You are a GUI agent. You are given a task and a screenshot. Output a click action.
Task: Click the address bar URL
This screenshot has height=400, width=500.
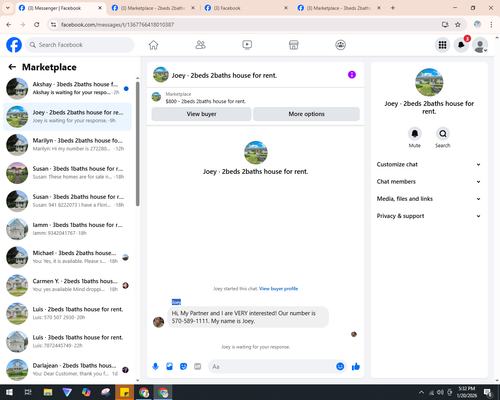[x=117, y=25]
